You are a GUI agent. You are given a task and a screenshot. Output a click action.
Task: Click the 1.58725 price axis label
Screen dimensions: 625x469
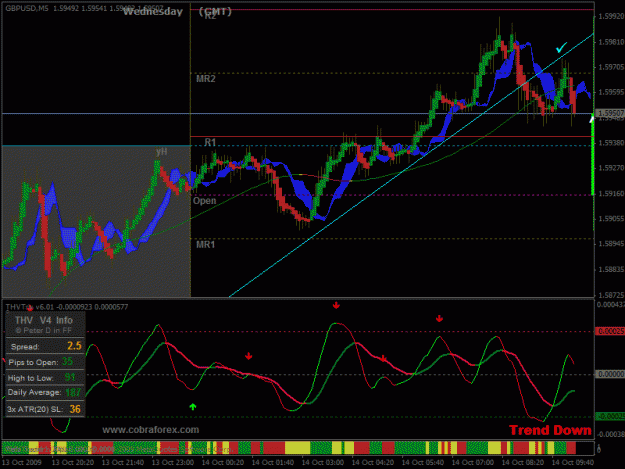[611, 295]
